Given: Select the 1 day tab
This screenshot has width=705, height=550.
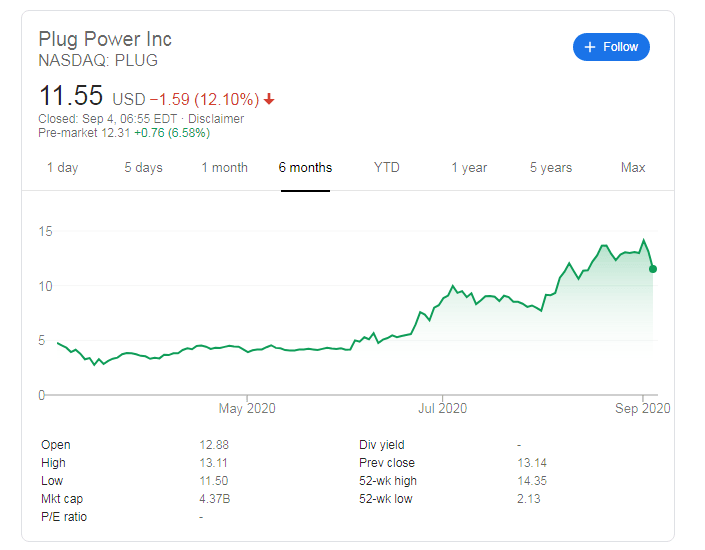Looking at the screenshot, I should click(62, 167).
